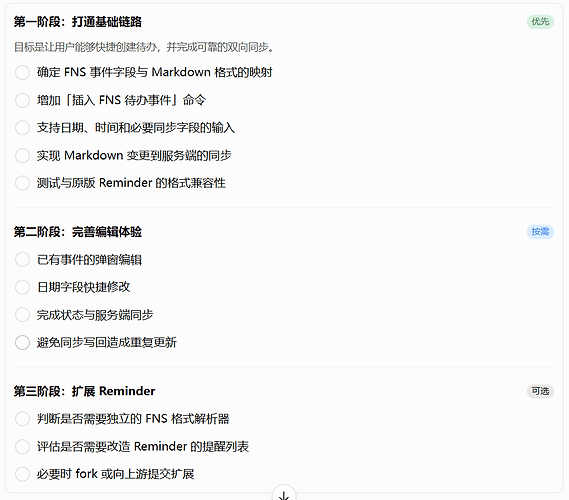Screen dimensions: 569x500
Task: Click text 已有事件的弹窗编辑
Action: 89,260
